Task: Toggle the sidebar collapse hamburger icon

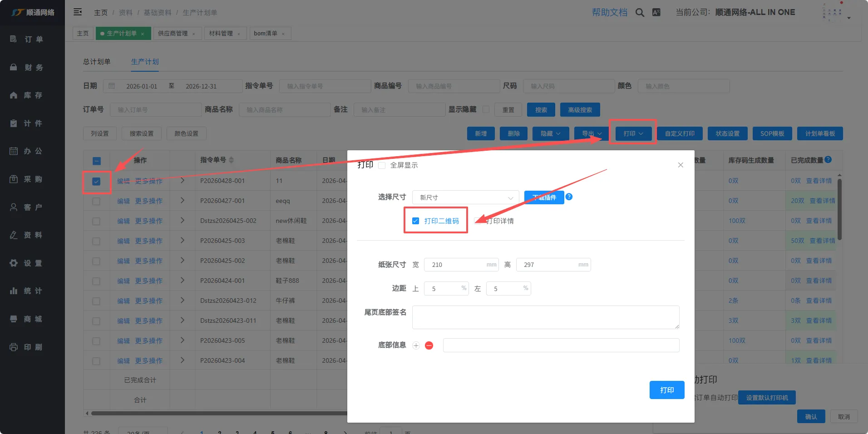Action: (x=78, y=12)
